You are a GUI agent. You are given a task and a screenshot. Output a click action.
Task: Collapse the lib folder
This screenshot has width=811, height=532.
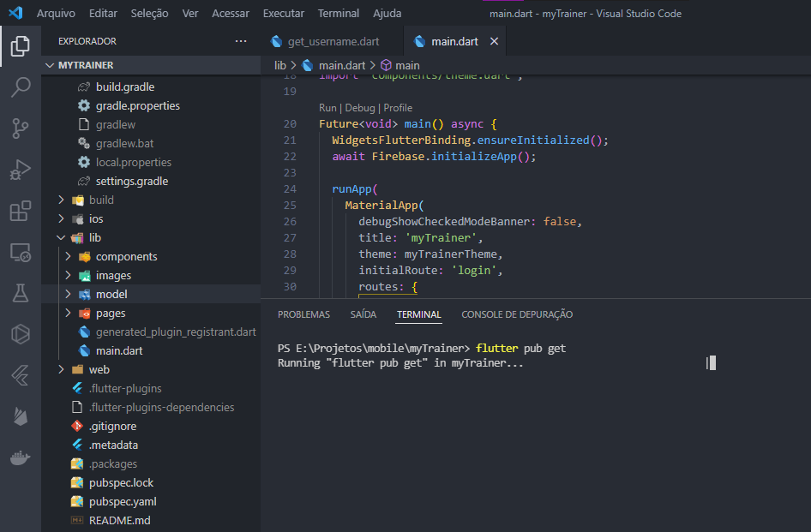click(62, 237)
